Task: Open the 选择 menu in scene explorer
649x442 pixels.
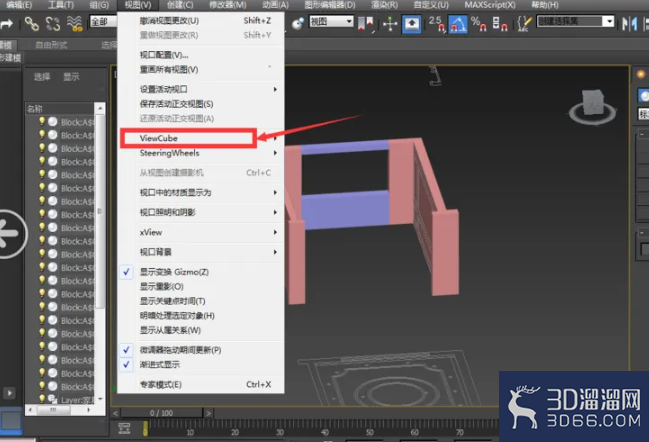Action: [x=42, y=77]
